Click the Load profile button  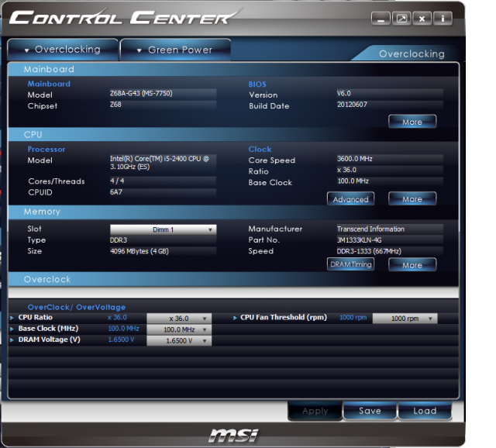click(425, 411)
